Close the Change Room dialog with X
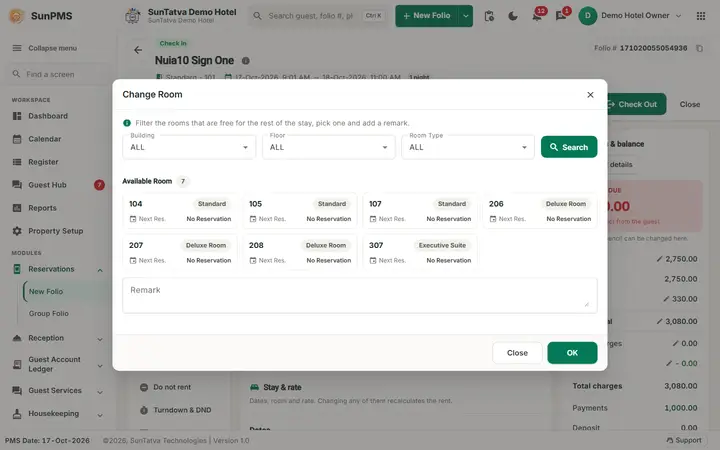The height and width of the screenshot is (450, 720). click(590, 95)
